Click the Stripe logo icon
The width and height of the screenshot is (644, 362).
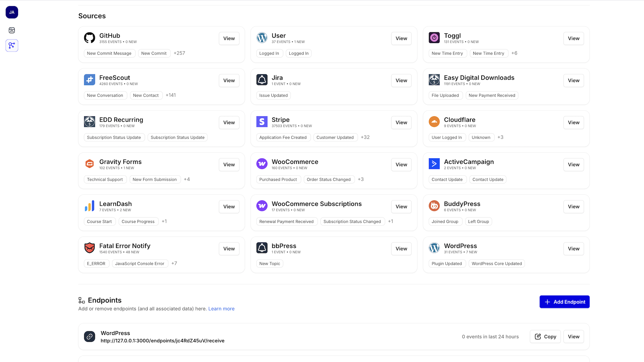click(x=262, y=122)
